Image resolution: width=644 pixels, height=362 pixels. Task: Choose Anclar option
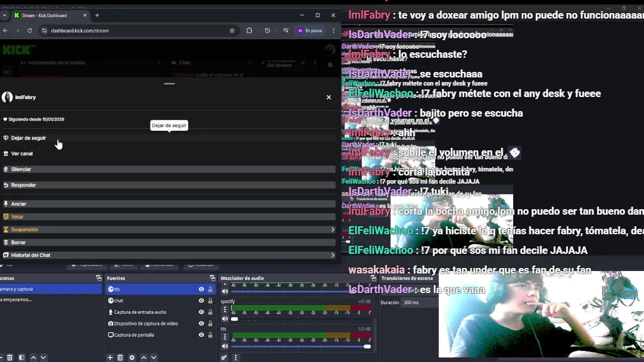point(168,204)
